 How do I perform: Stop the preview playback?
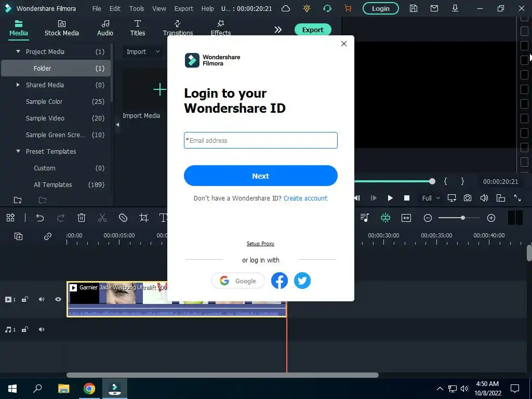(x=406, y=198)
